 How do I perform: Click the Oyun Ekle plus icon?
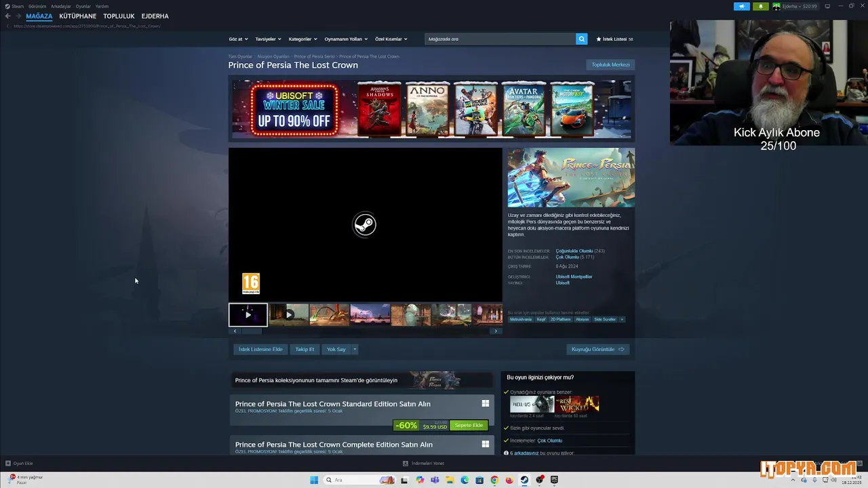[8, 464]
